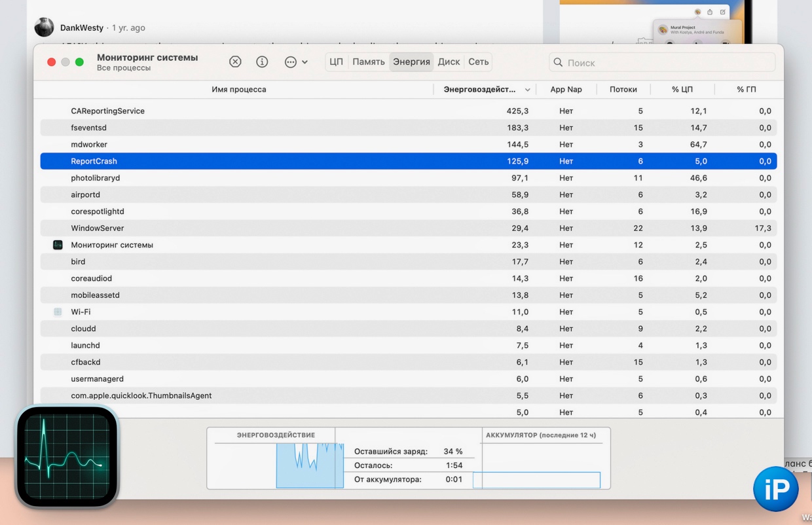812x525 pixels.
Task: Click the stop process (X) toolbar icon
Action: [235, 62]
